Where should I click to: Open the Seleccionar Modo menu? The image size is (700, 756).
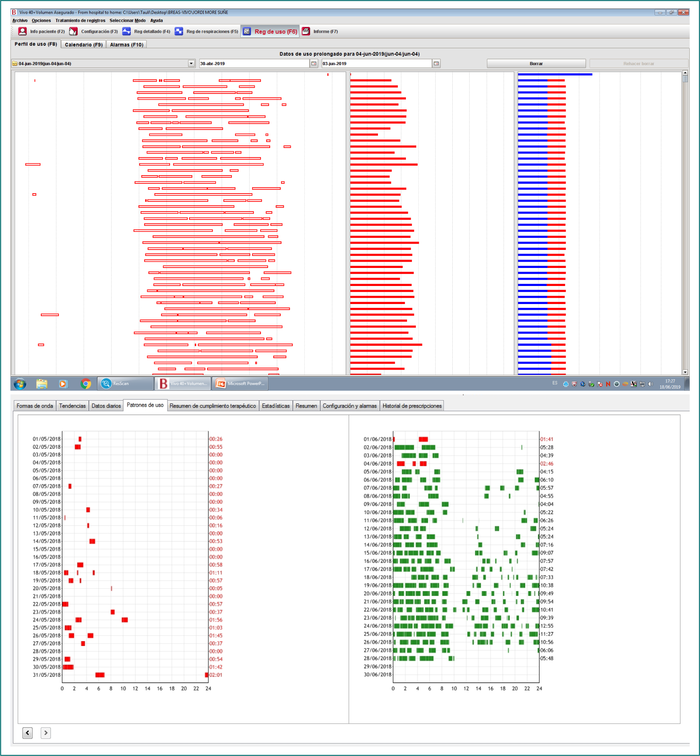coord(128,21)
